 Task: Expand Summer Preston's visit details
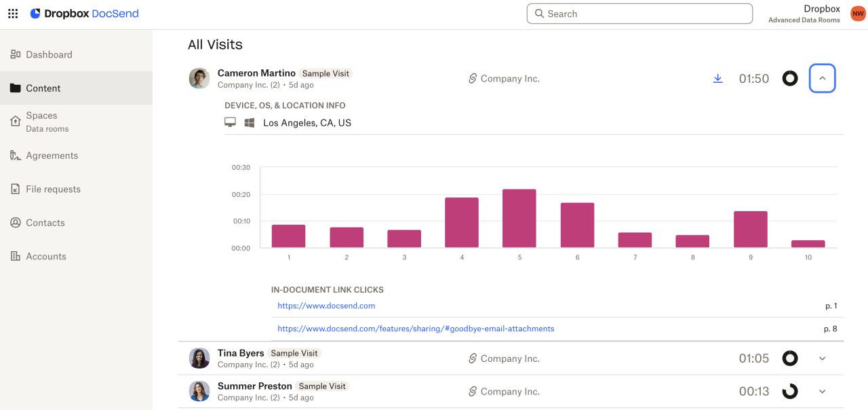click(822, 392)
